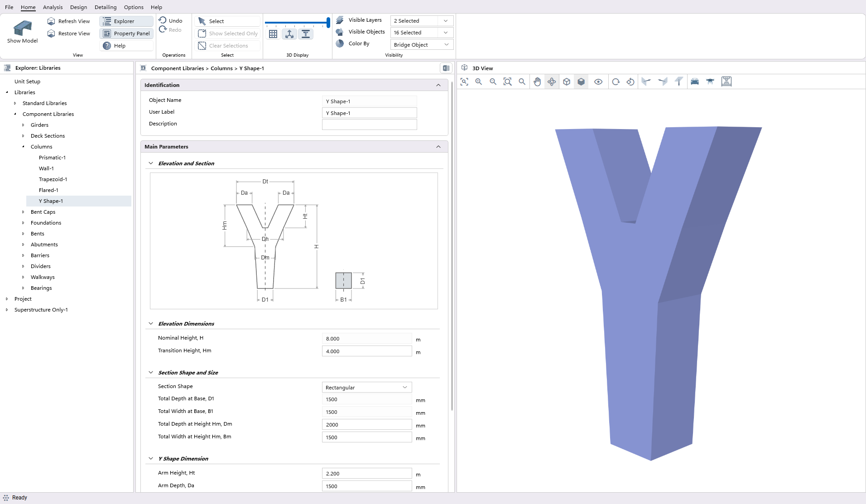The image size is (866, 504).
Task: Click the drone camera view icon
Action: (710, 82)
